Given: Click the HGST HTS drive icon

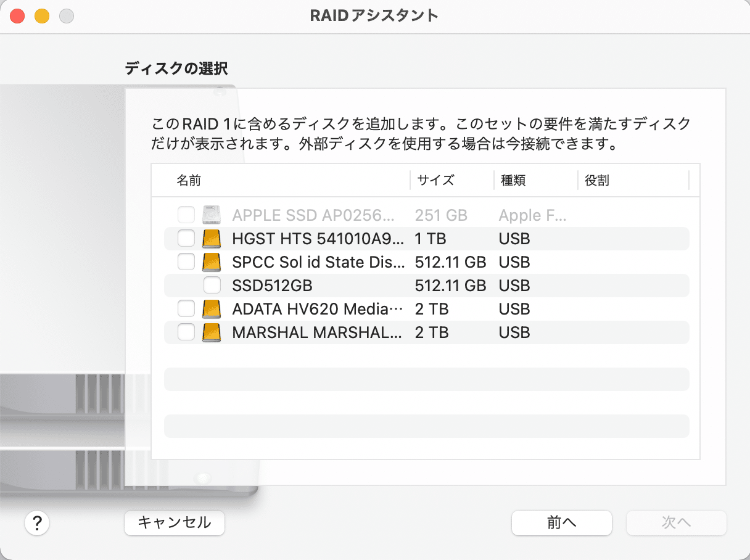Looking at the screenshot, I should (x=211, y=238).
